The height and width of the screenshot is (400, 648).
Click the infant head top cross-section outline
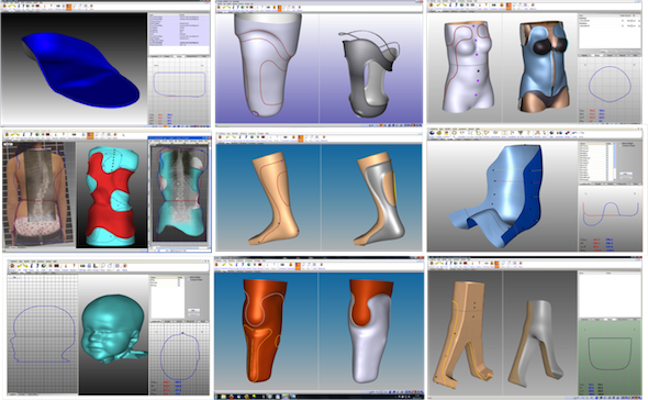(x=180, y=355)
